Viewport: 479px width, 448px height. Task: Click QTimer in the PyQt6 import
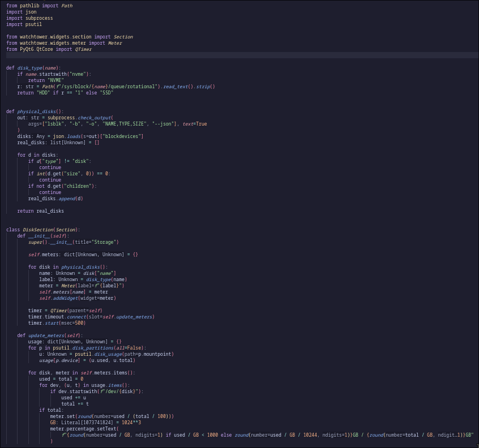point(82,49)
